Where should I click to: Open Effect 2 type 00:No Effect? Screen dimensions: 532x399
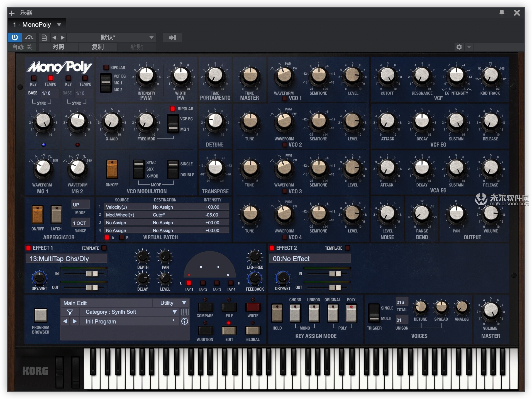pos(310,259)
